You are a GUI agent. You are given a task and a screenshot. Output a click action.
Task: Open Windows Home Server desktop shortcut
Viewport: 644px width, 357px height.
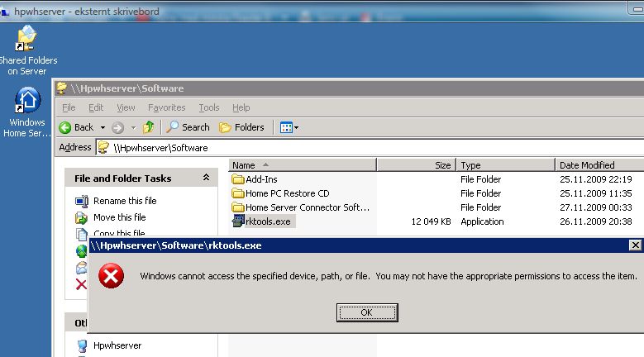point(27,112)
